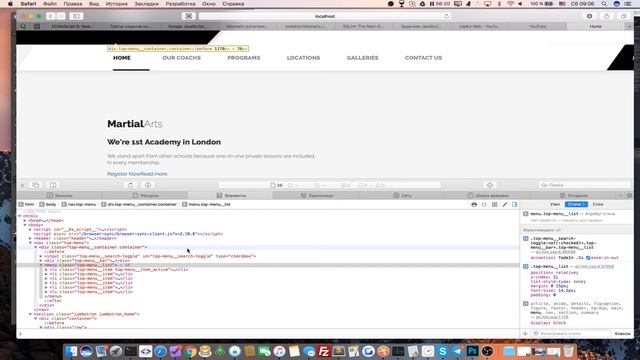The image size is (640, 360).
Task: Select the Слои sidebar tab
Action: click(598, 204)
